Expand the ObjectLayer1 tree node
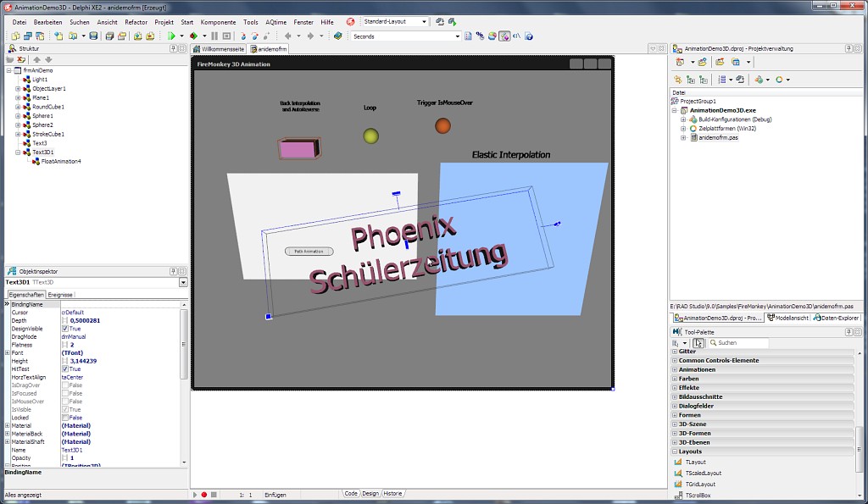The image size is (868, 504). click(x=18, y=89)
